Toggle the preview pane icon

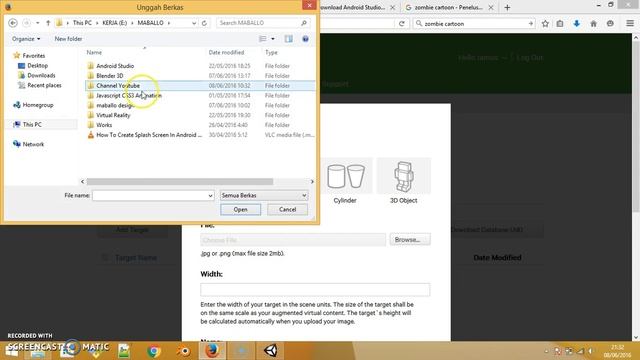coord(289,39)
